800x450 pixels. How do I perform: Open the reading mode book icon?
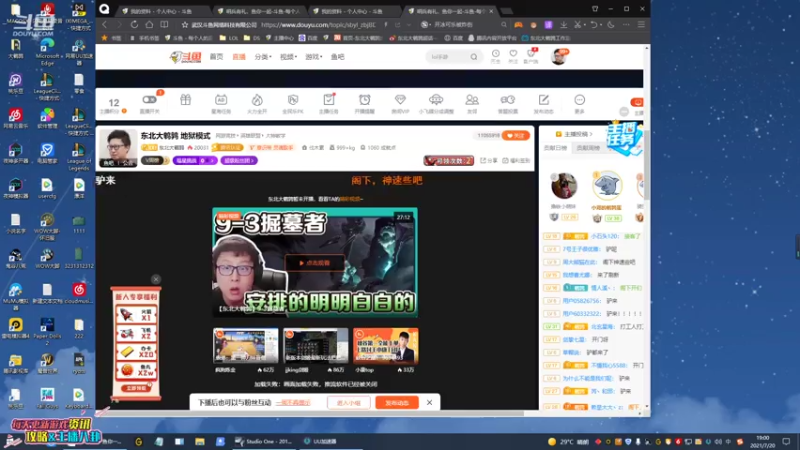[164, 24]
